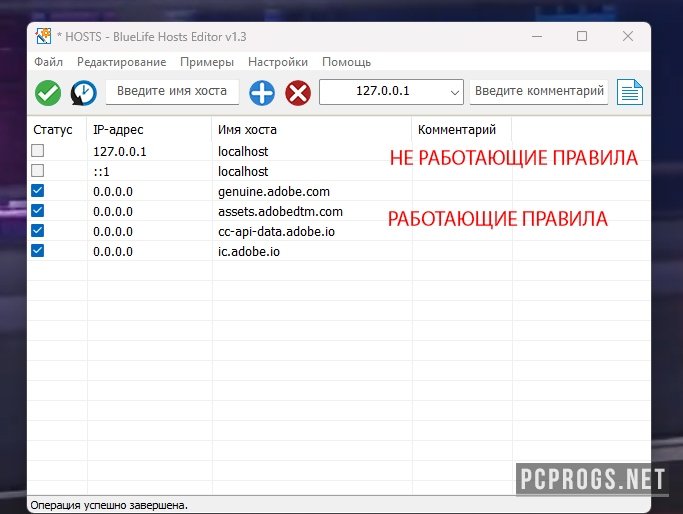683x514 pixels.
Task: Close the Hosts Editor window
Action: [628, 36]
